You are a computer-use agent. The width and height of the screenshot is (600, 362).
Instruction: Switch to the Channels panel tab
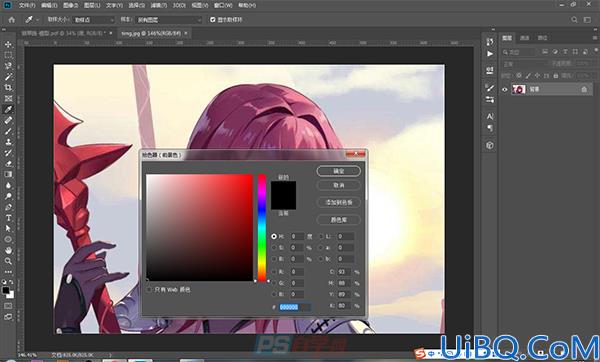point(524,38)
